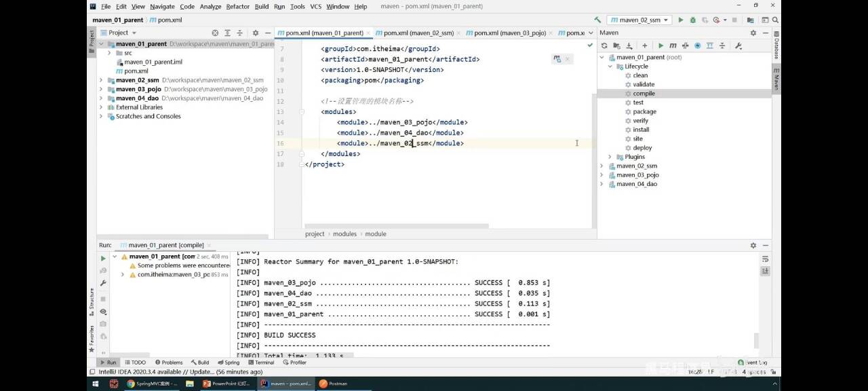Screen dimensions: 868x391
Task: Reload All Maven Projects icon
Action: (604, 45)
